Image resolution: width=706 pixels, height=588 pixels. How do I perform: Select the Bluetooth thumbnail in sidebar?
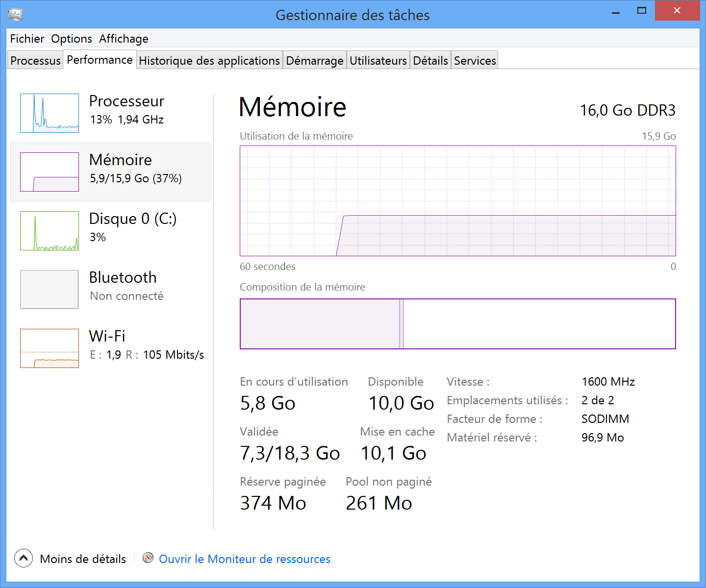[50, 290]
